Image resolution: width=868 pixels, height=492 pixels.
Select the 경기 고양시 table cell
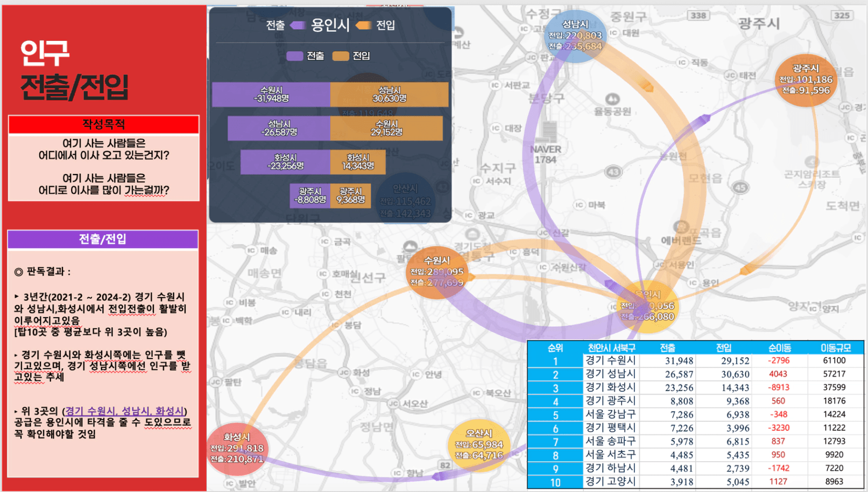611,482
